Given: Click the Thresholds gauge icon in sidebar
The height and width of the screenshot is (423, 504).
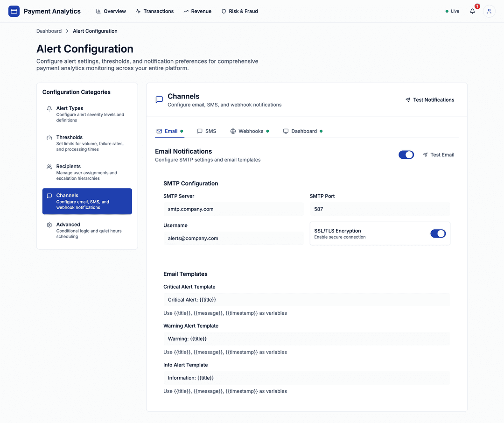Looking at the screenshot, I should (x=49, y=137).
